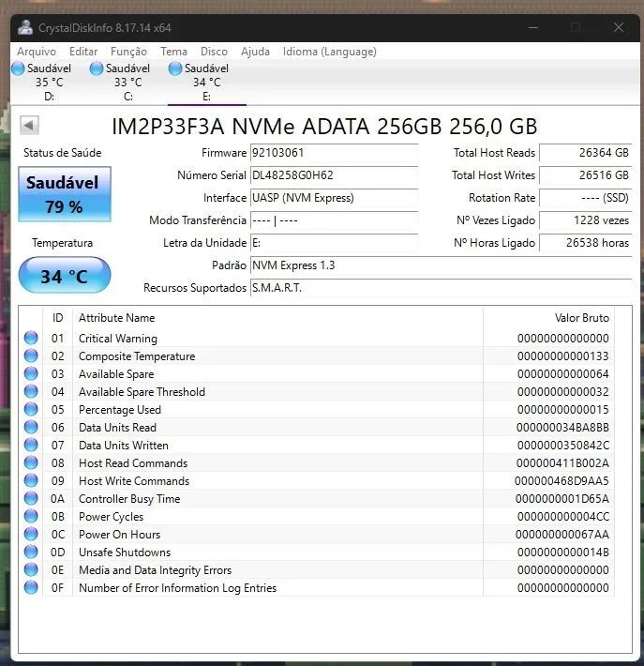Click the Letra da Unidade field

click(334, 243)
